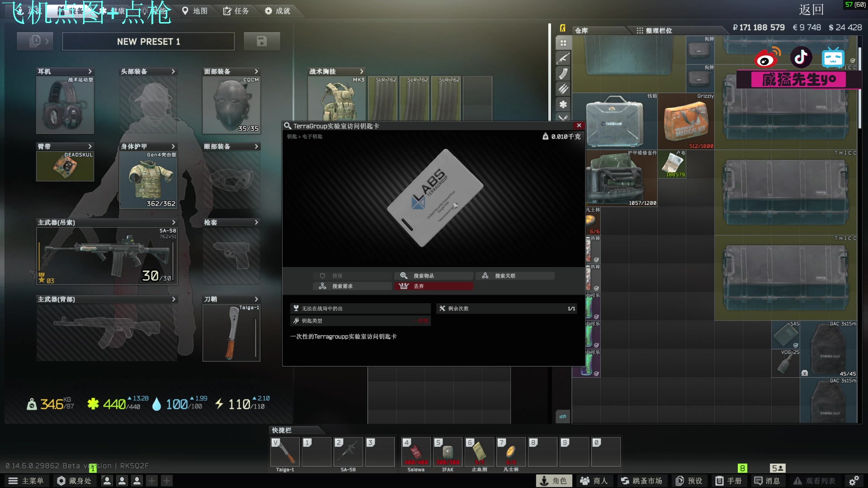The height and width of the screenshot is (488, 868).
Task: Open the 主菜单 main menu
Action: click(26, 481)
